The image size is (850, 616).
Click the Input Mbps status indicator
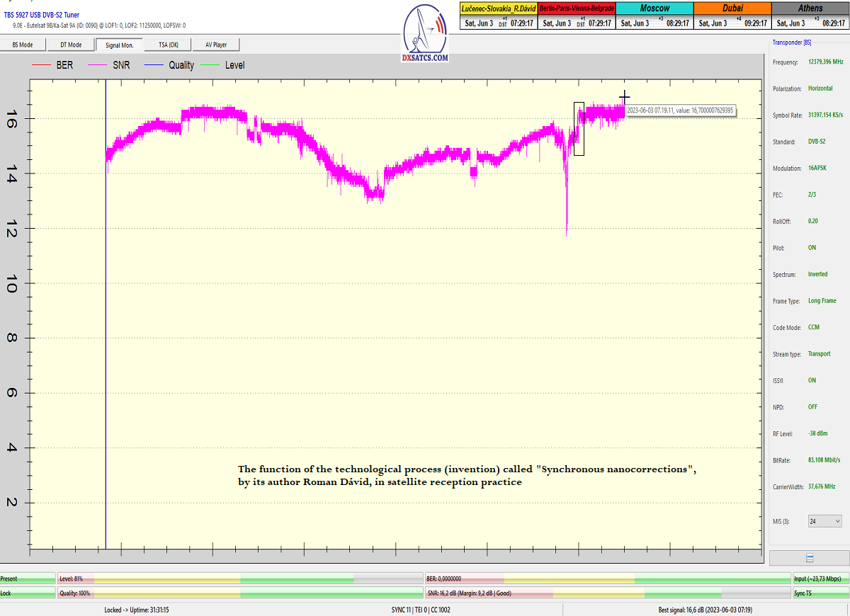[x=820, y=578]
